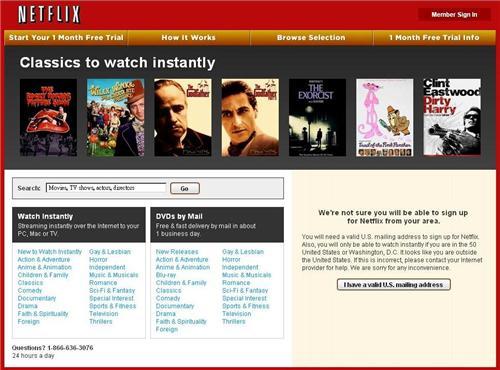Open The Godfather poster with Marlon Brando
This screenshot has width=500, height=370.
coord(183,117)
